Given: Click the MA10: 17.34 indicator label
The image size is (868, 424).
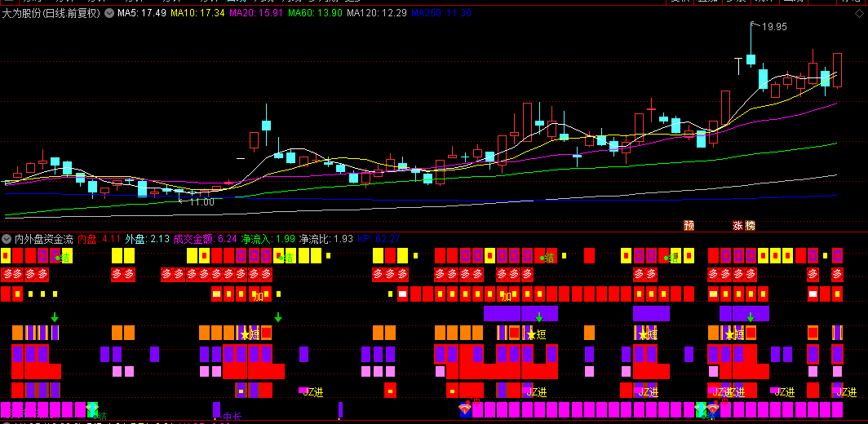Looking at the screenshot, I should [197, 12].
